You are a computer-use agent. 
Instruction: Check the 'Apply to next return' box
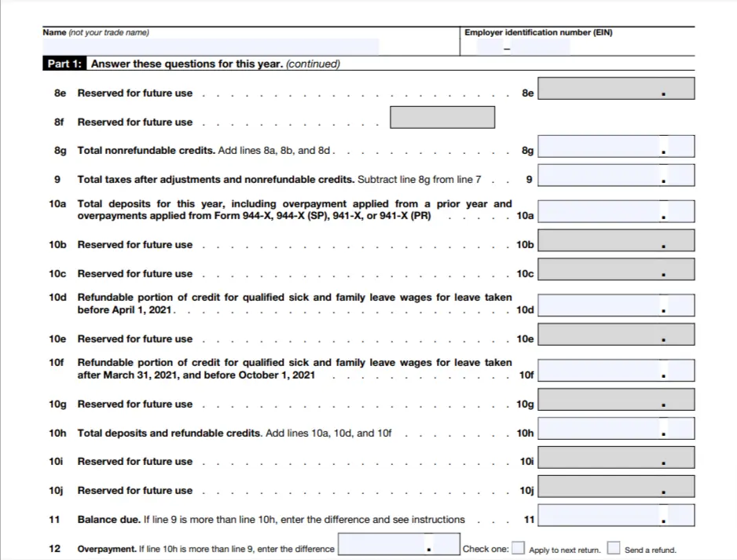[x=518, y=547]
